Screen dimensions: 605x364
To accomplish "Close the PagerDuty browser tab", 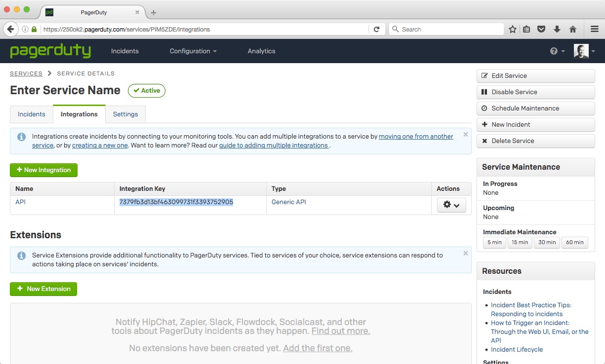I will 137,12.
